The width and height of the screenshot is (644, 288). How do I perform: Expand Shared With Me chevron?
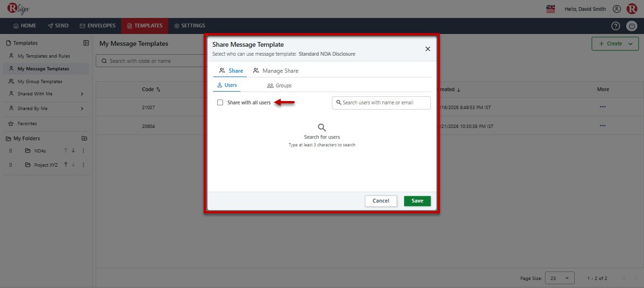pos(82,94)
